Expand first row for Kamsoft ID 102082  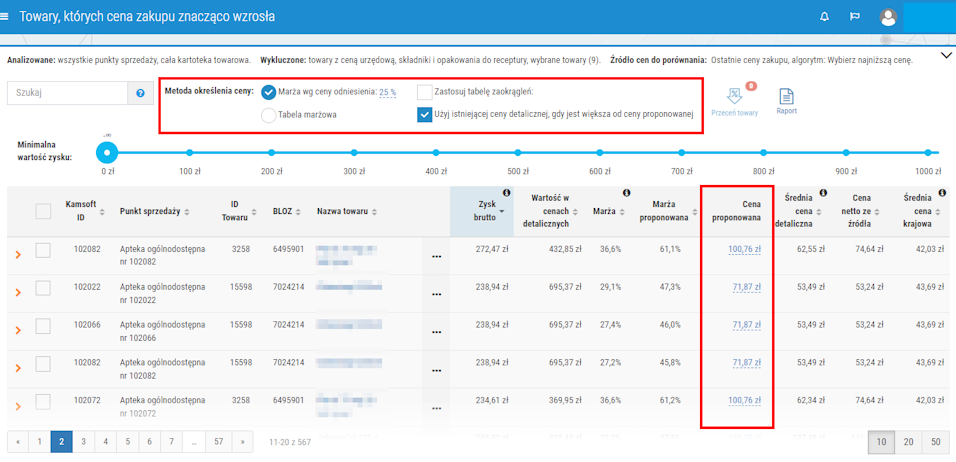tap(17, 256)
